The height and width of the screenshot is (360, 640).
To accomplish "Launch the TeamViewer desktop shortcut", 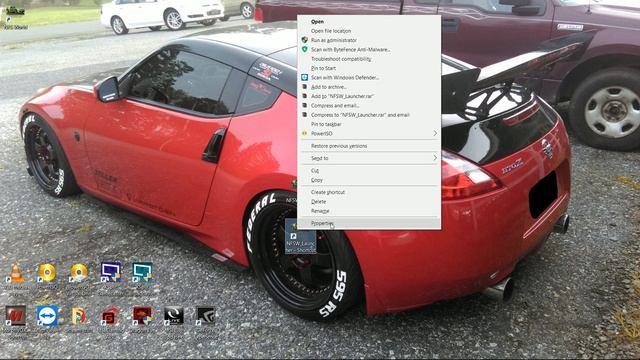I will 47,316.
